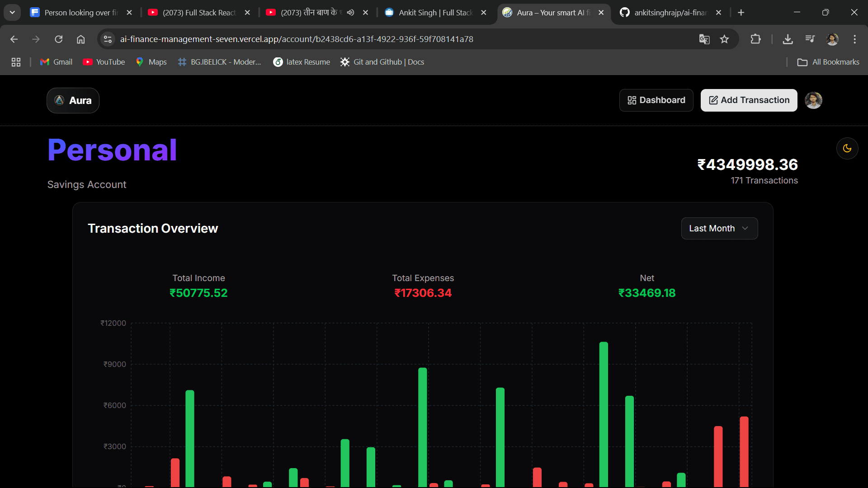Click the Total Expenses ₹17306.34 value

tap(423, 293)
